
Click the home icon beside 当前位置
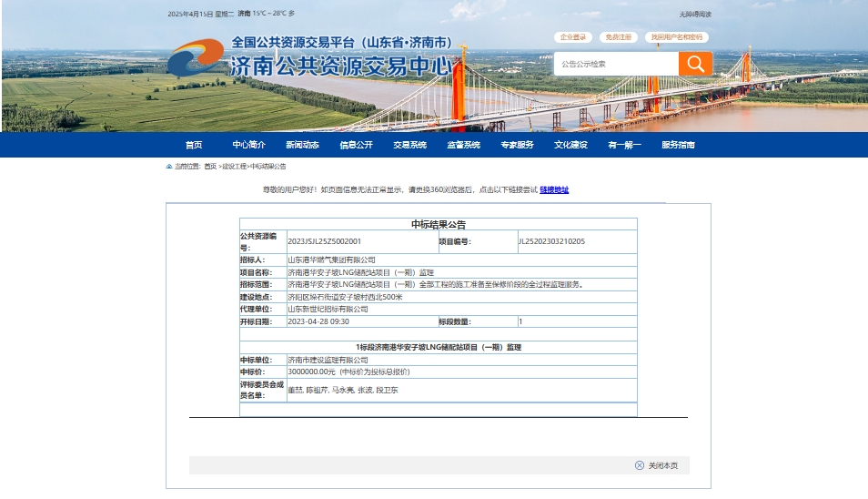coord(169,167)
